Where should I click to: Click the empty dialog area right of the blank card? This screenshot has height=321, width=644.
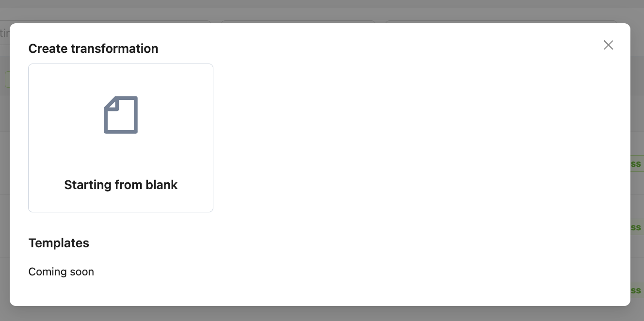pyautogui.click(x=412, y=138)
